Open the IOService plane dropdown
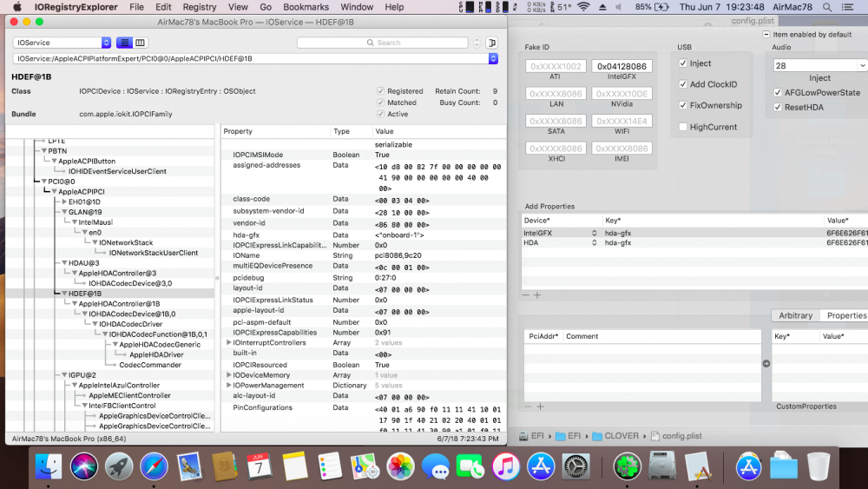This screenshot has width=868, height=489. point(62,43)
